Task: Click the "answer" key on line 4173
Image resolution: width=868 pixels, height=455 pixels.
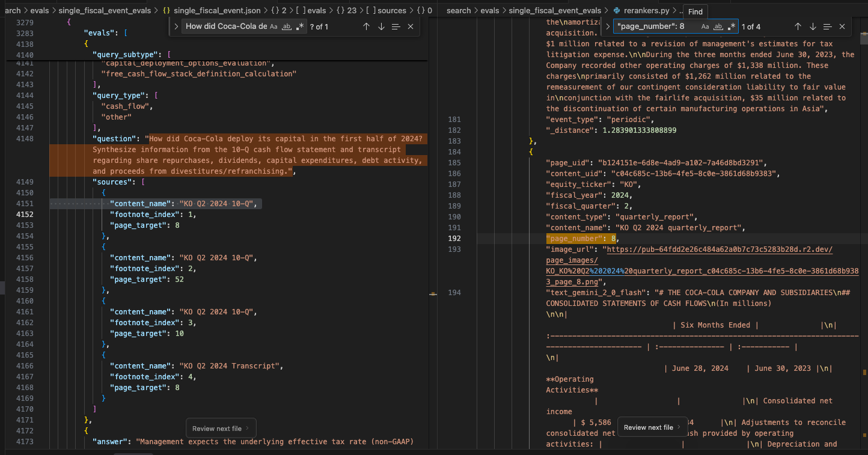Action: pos(109,442)
